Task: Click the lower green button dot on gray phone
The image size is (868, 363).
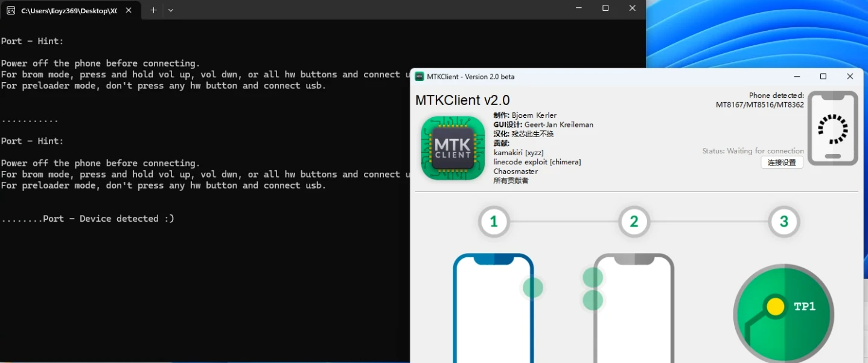Action: click(593, 300)
